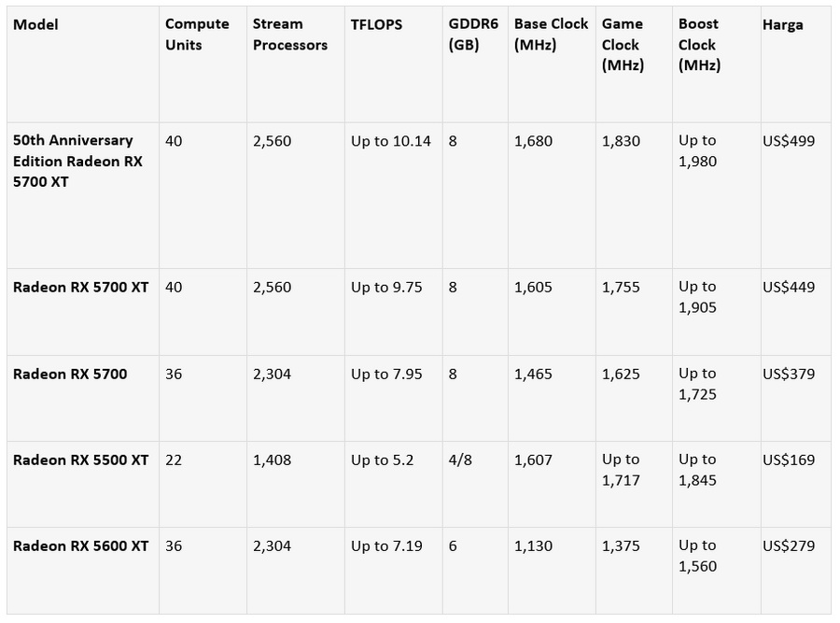This screenshot has height=623, width=840.
Task: Click the Base Clock (MHz) header
Action: [x=551, y=35]
